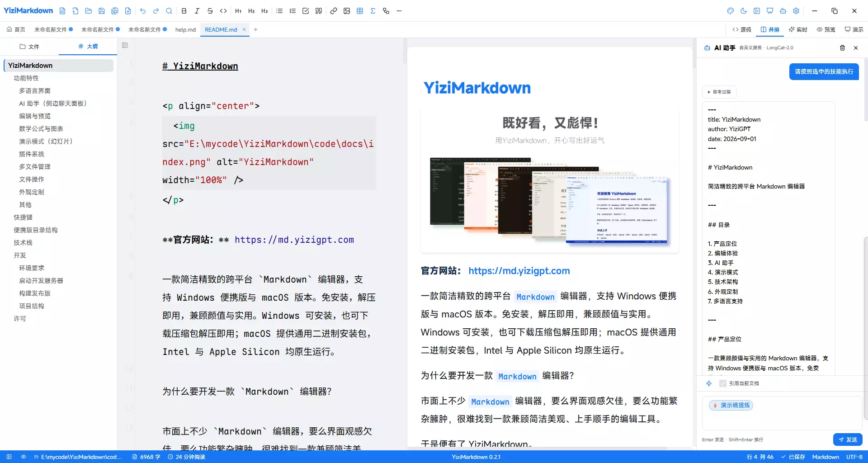Viewport: 868px width, 463px height.
Task: Insert a task checklist item
Action: coord(306,11)
